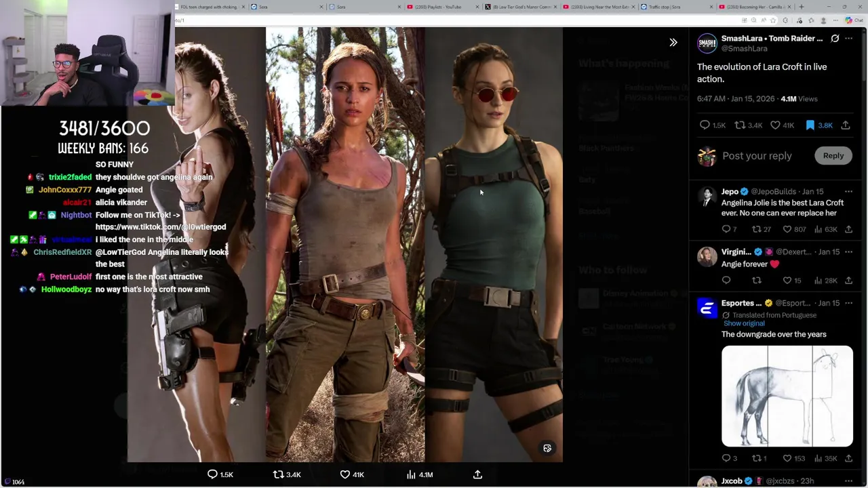View the 35K views on Esportes comment
Screen dimensions: 868x488
pyautogui.click(x=825, y=459)
